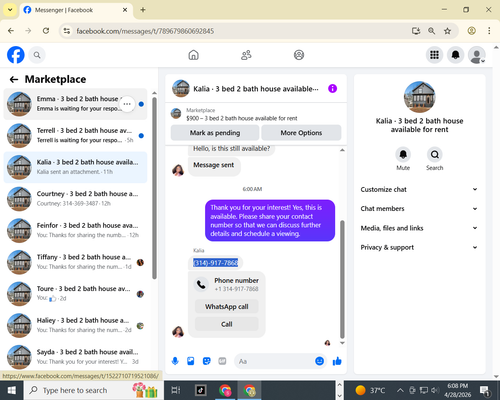Open Chrome three-dot menu
The height and width of the screenshot is (400, 500).
coord(489,31)
